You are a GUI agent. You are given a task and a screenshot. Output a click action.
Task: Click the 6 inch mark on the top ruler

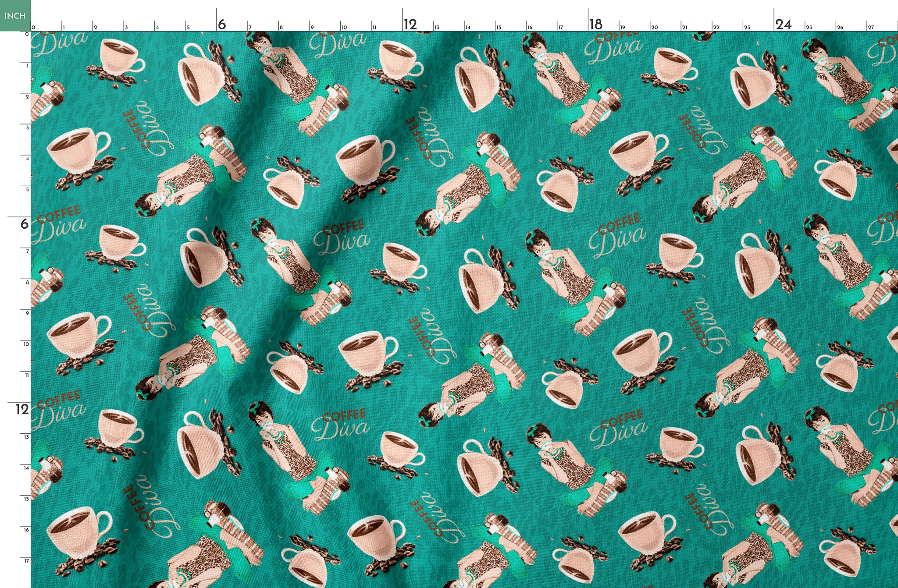[222, 25]
